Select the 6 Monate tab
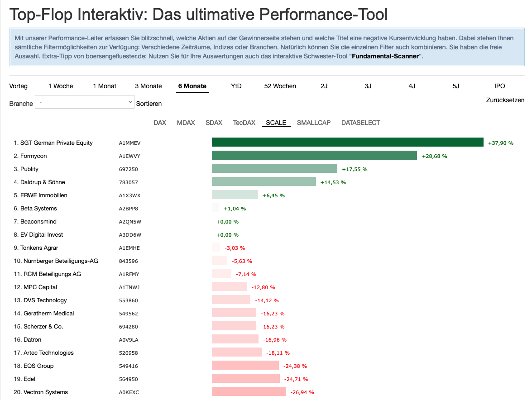This screenshot has height=400, width=532. pos(192,86)
